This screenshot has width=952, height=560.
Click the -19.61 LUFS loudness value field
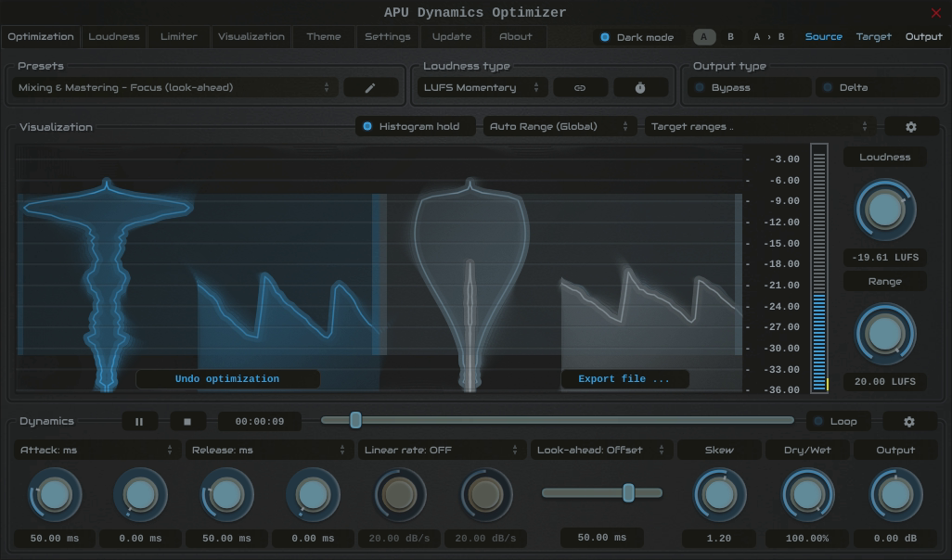click(x=884, y=257)
